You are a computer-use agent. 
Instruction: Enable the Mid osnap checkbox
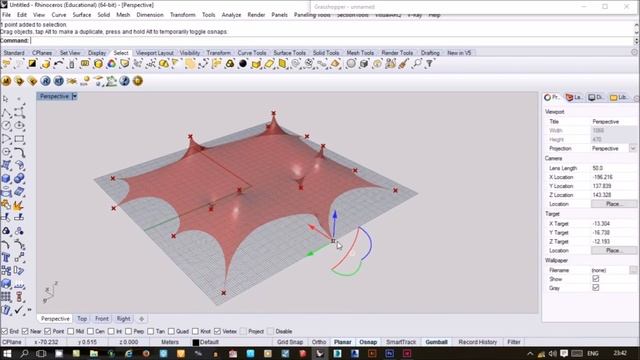tap(70, 331)
